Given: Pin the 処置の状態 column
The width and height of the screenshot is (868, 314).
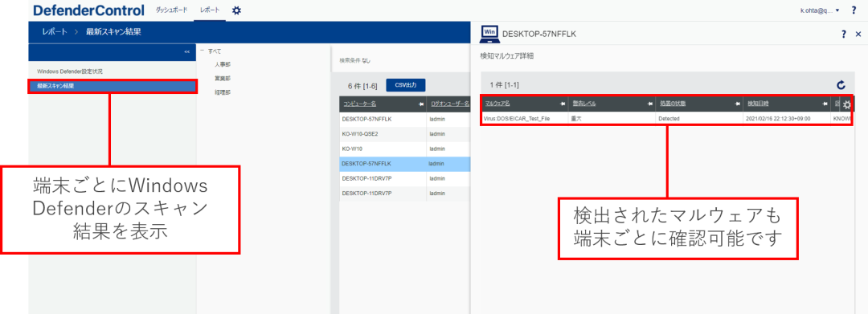Looking at the screenshot, I should click(737, 104).
